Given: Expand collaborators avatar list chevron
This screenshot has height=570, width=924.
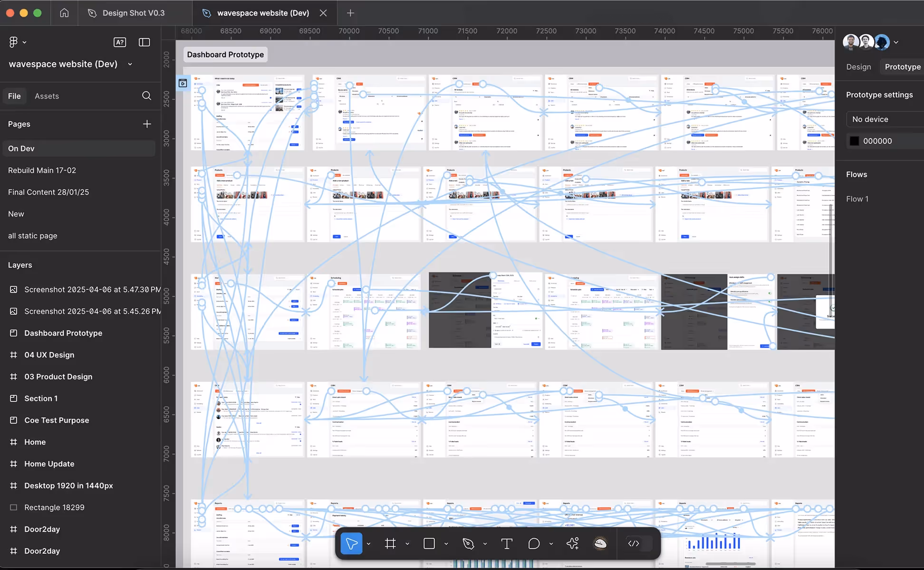Looking at the screenshot, I should [896, 42].
